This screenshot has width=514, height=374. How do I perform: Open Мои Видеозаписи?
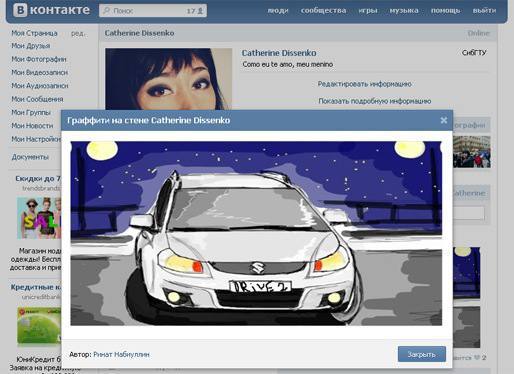39,72
